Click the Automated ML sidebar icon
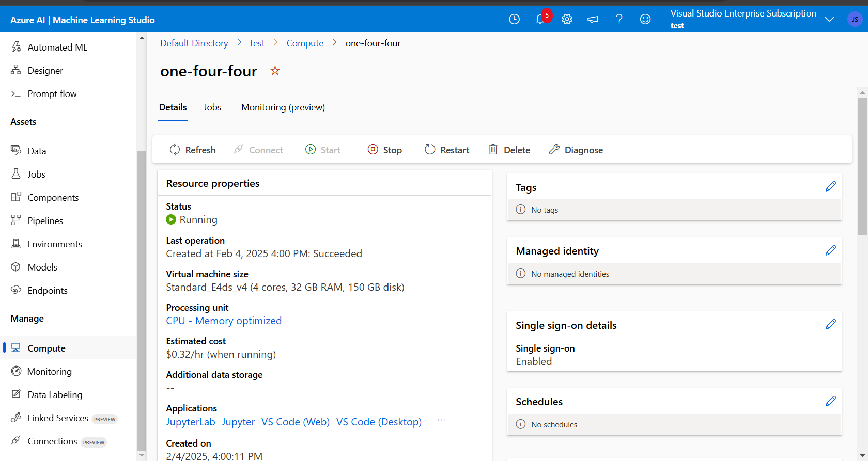 (x=17, y=47)
